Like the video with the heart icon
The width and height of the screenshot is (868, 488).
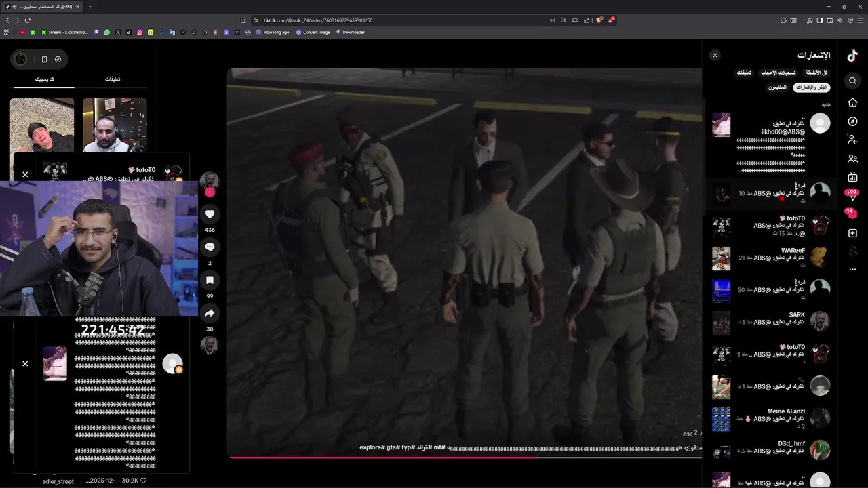(x=210, y=214)
